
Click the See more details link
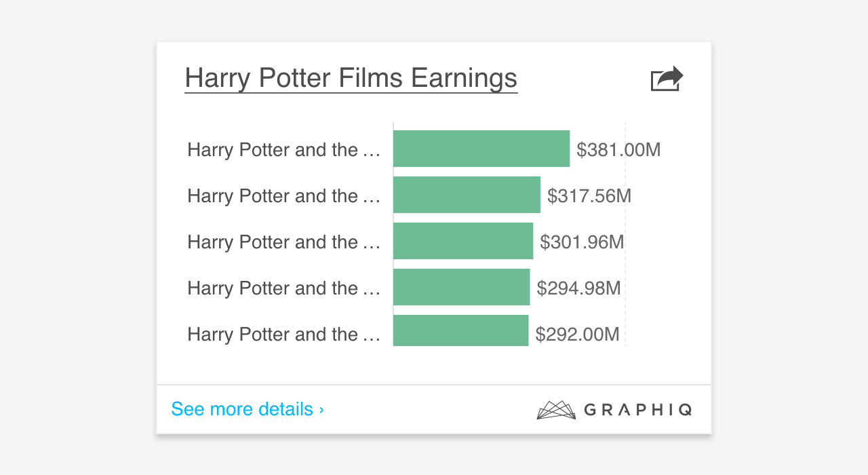click(242, 409)
